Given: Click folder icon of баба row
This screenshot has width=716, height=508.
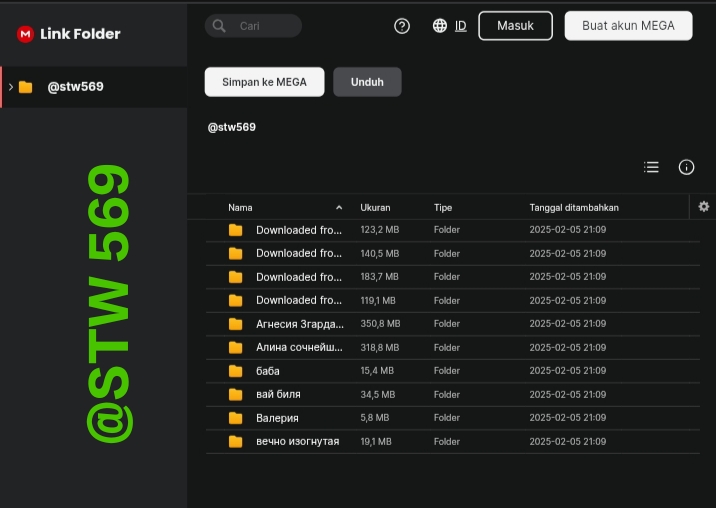Looking at the screenshot, I should point(235,371).
